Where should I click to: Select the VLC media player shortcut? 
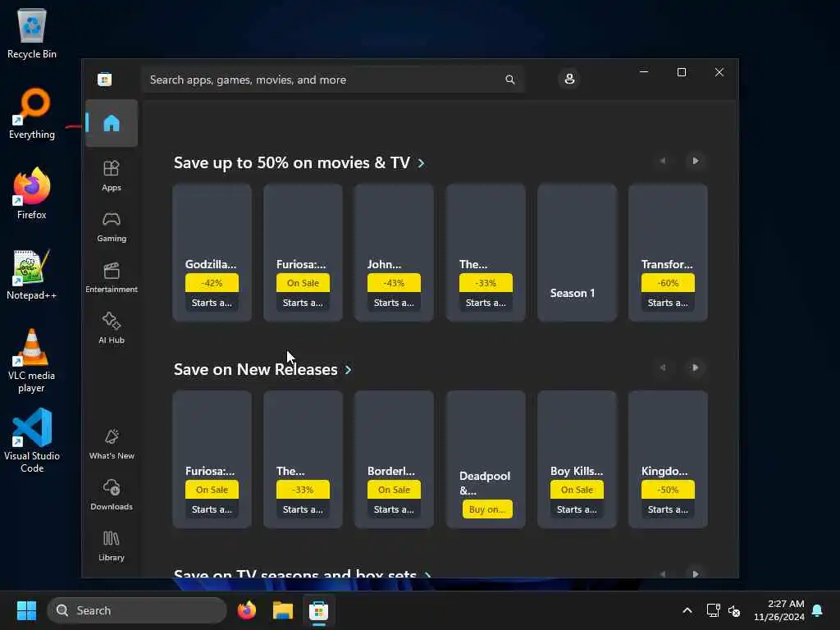(32, 361)
